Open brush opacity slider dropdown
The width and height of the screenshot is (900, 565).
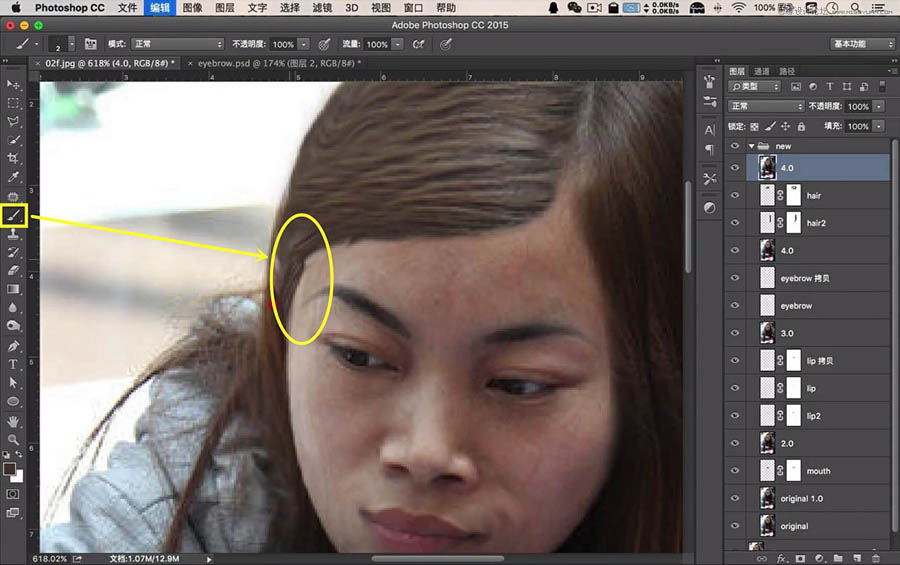304,44
